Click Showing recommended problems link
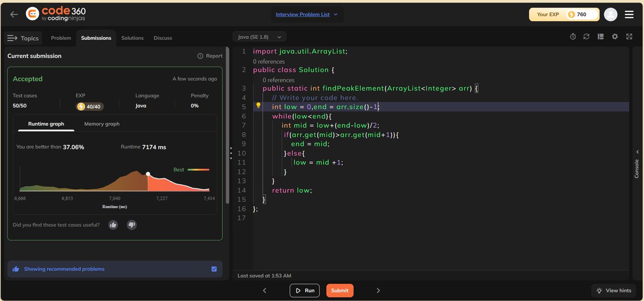644x301 pixels. coord(64,269)
